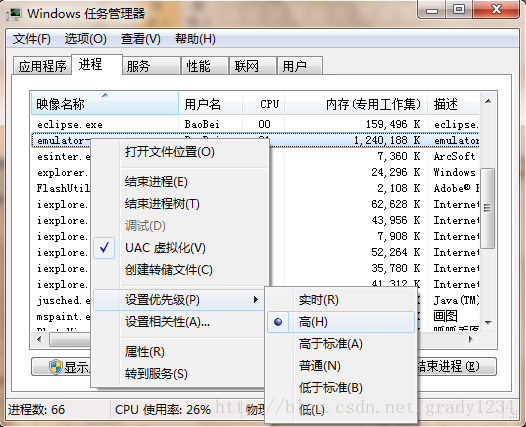This screenshot has width=526, height=427.
Task: Click memory value 7,360 K
Action: 399,156
